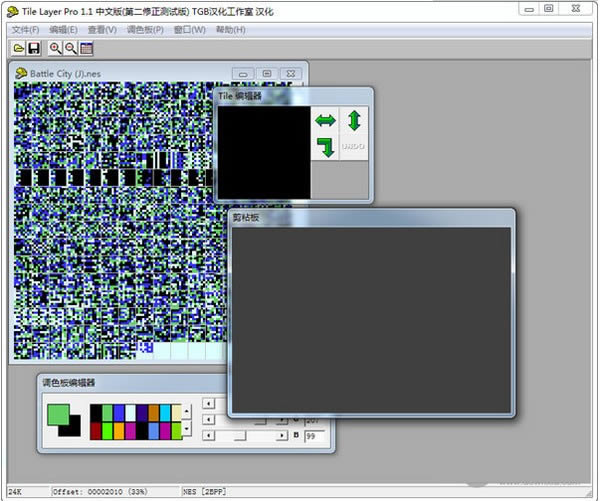Pick the brown-orange palette swatch
This screenshot has width=600, height=501.
coord(153,413)
